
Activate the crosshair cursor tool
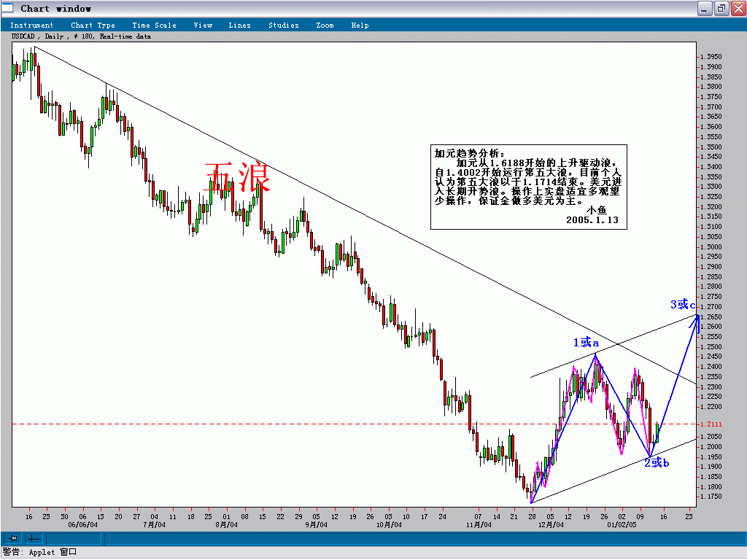pos(34,539)
